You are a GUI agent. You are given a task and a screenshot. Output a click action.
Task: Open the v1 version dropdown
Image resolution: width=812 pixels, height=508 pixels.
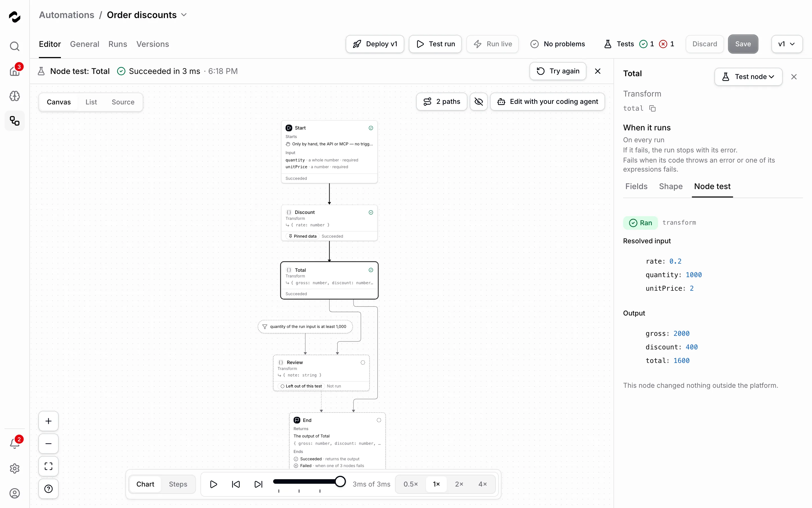(x=787, y=44)
